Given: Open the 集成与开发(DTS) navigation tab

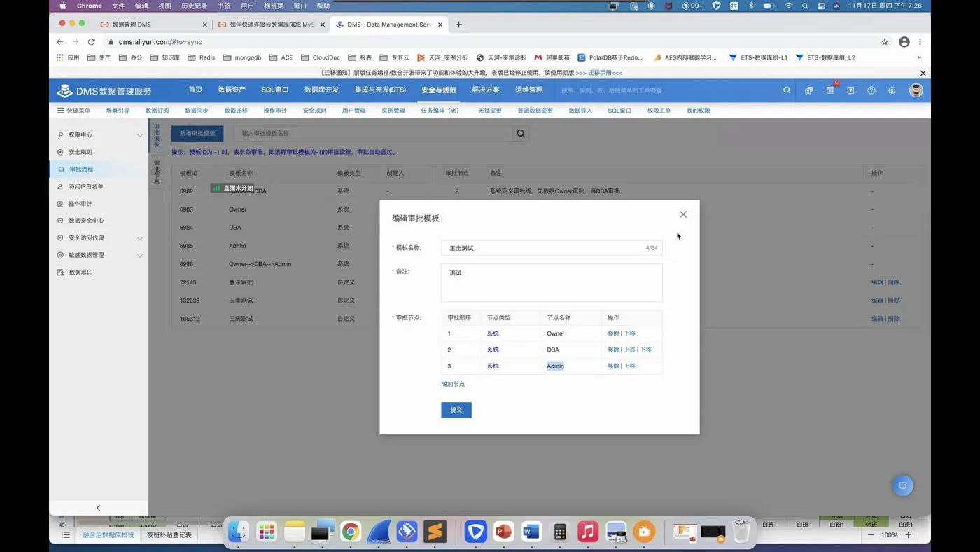Looking at the screenshot, I should tap(380, 90).
